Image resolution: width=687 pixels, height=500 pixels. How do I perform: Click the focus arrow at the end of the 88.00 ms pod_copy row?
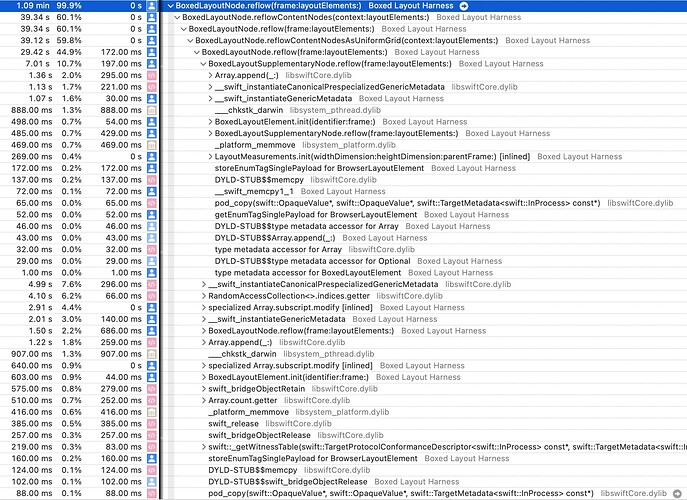coord(677,493)
